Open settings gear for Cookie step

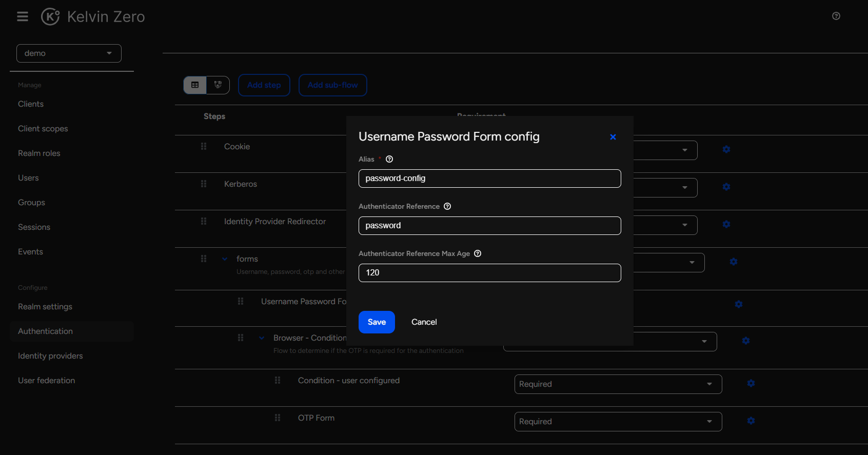(726, 149)
